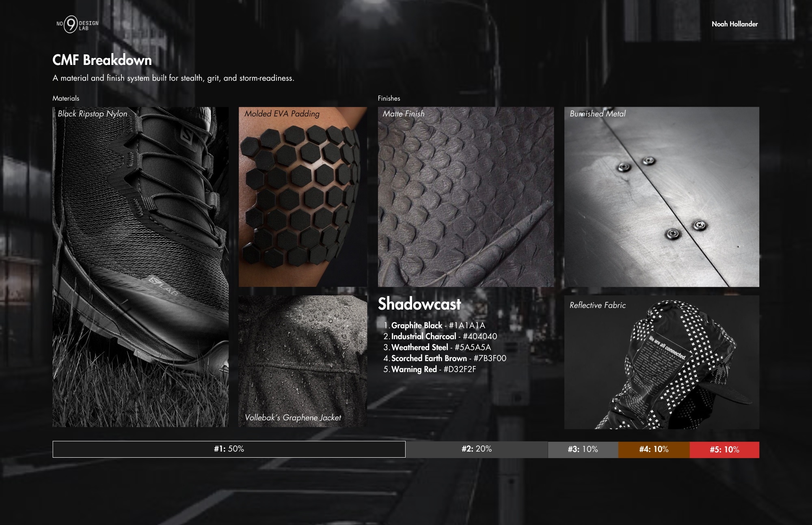Click the Shadowcast palette title

pyautogui.click(x=419, y=304)
